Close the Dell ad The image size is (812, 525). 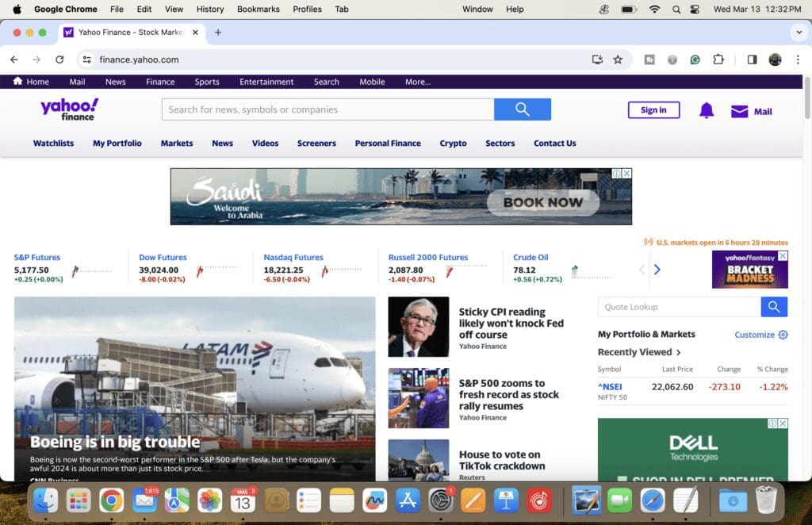coord(783,423)
